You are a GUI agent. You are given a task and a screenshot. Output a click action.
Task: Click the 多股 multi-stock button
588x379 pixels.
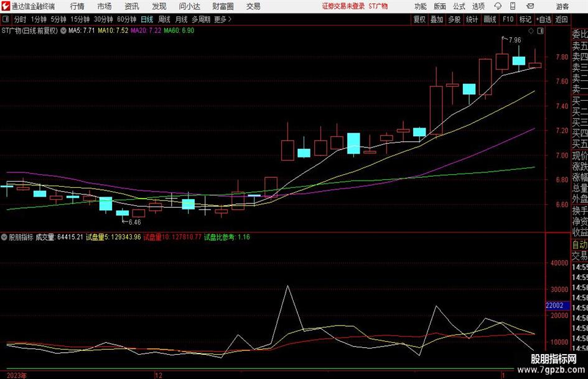[454, 19]
